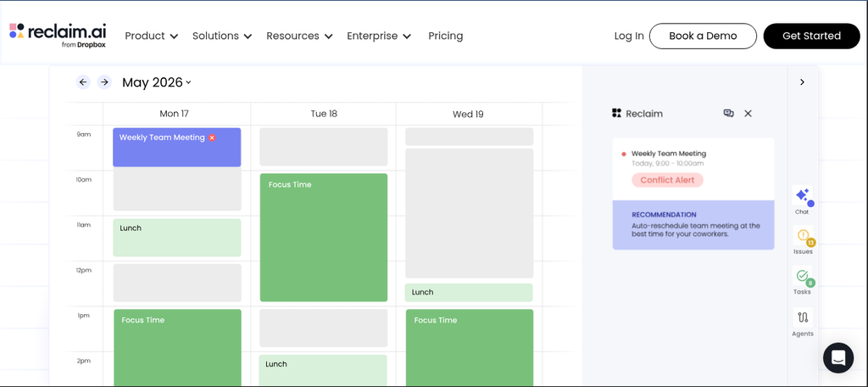Select the Weekly Team Meeting event on Monday
Screen dimensions: 868x387
(176, 148)
